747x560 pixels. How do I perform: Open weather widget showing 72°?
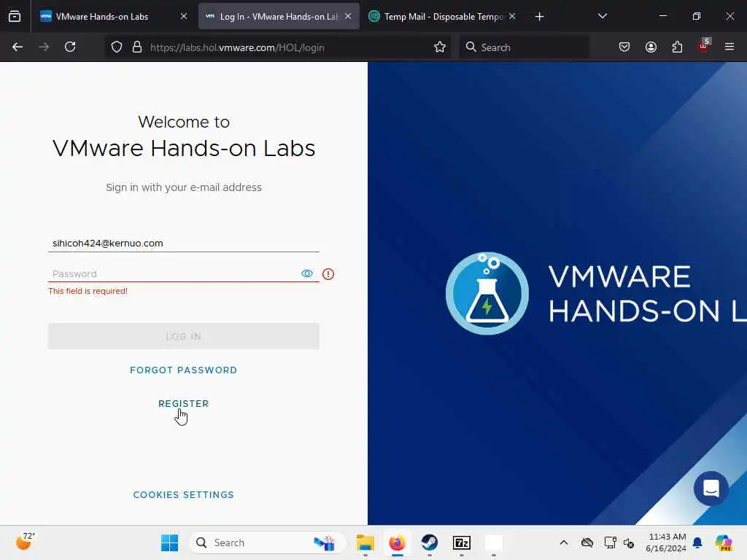tap(25, 542)
